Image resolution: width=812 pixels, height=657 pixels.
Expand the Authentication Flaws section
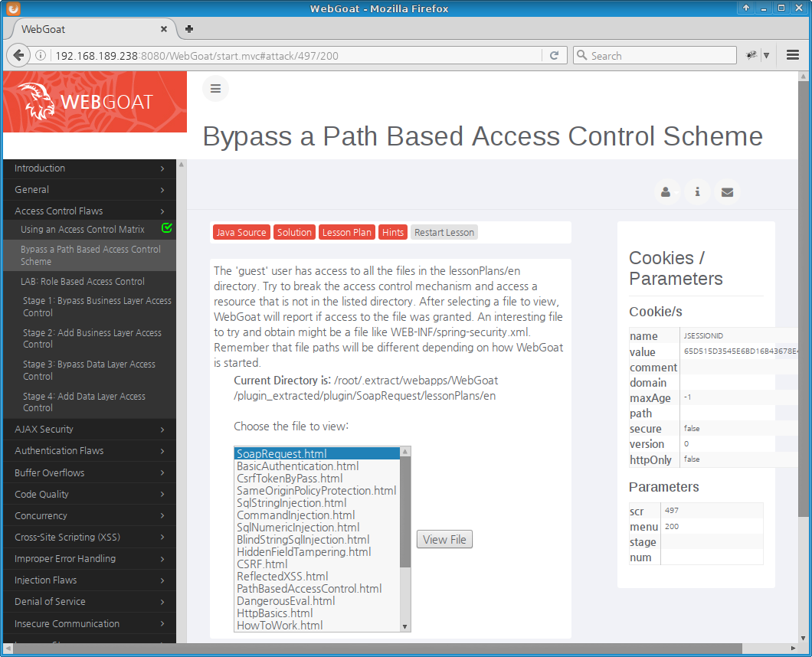(90, 451)
